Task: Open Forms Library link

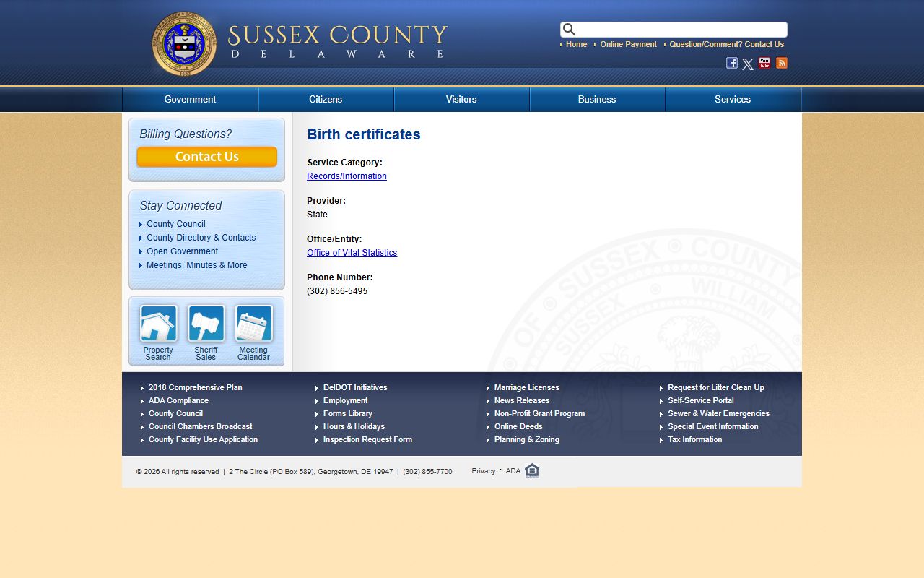Action: 348,414
